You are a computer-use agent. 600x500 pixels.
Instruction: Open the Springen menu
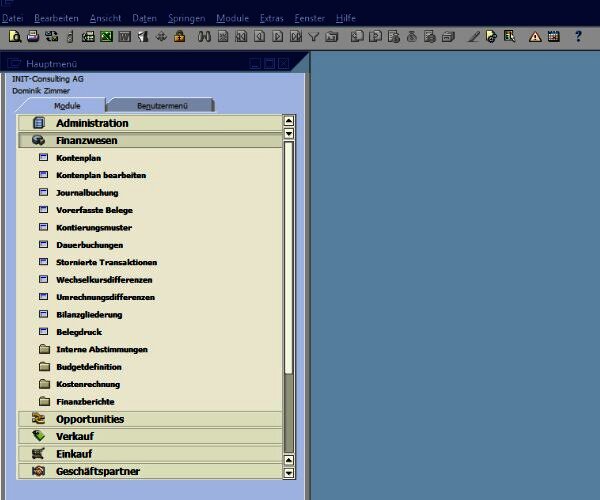187,19
